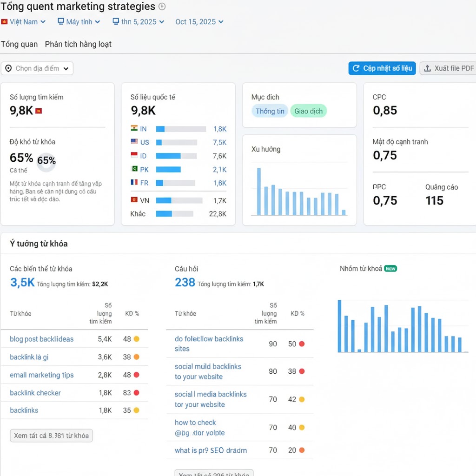The height and width of the screenshot is (476, 476).
Task: Click the location pin icon in Chọn địa điểm
Action: pyautogui.click(x=8, y=68)
